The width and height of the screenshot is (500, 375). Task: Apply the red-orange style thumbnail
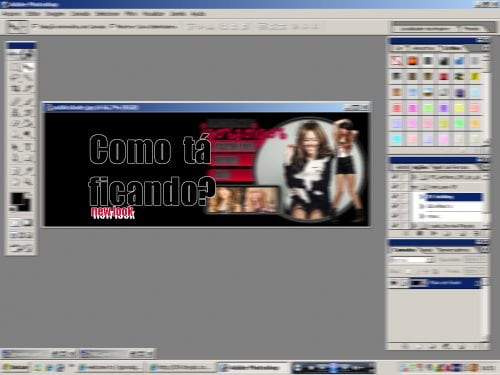pos(412,61)
